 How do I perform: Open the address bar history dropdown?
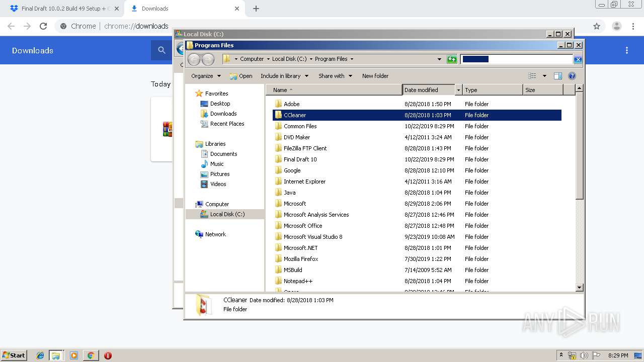[439, 59]
